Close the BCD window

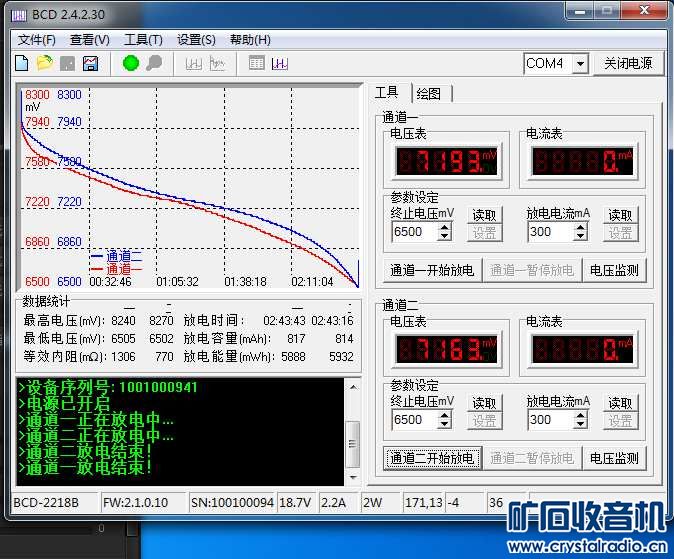coord(643,10)
